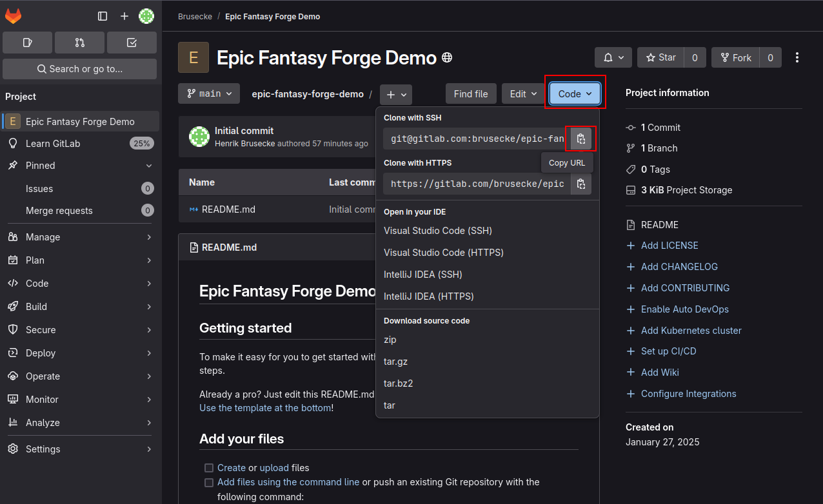Viewport: 823px width, 504px height.
Task: Expand the Plan menu
Action: click(80, 260)
